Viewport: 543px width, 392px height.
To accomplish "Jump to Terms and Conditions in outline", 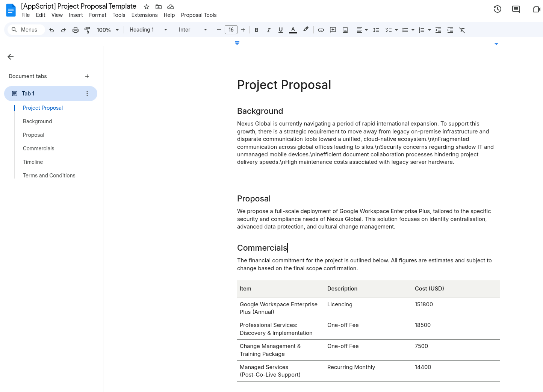I will pos(49,176).
